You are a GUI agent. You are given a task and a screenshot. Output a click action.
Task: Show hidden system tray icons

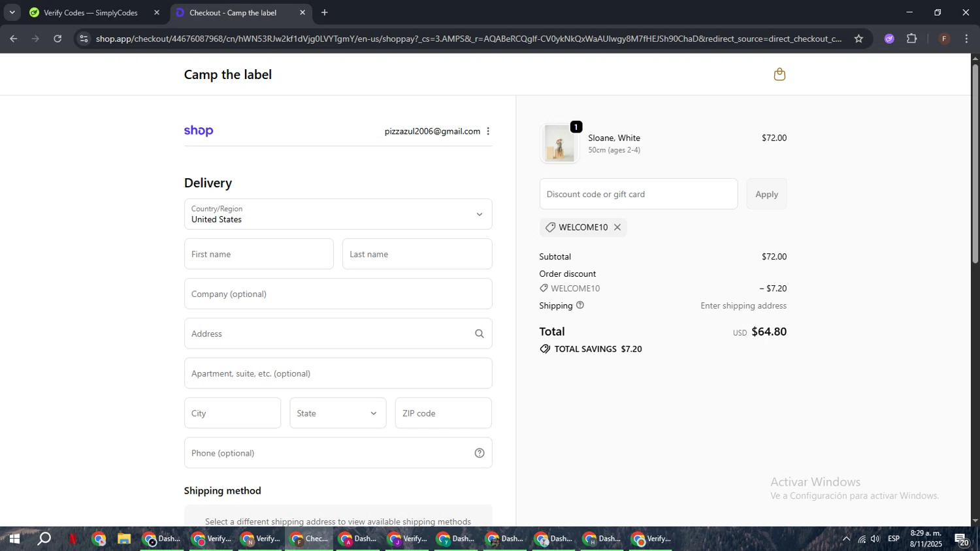846,539
